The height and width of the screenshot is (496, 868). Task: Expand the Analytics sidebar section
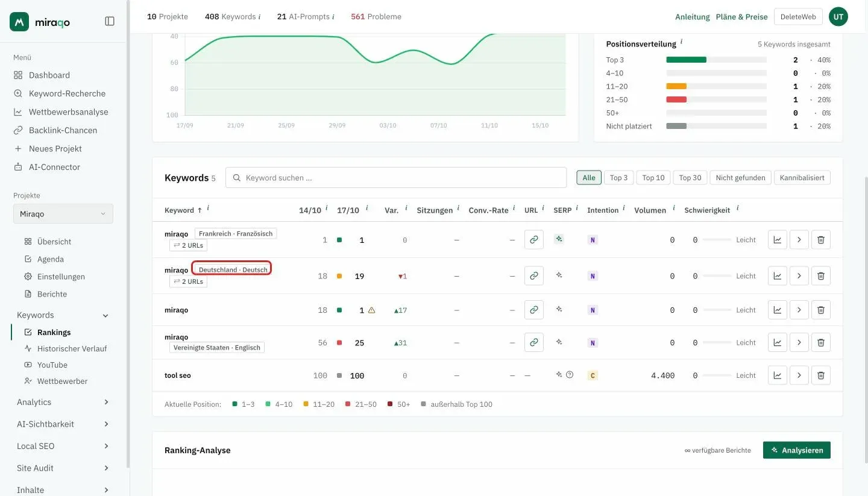point(106,402)
